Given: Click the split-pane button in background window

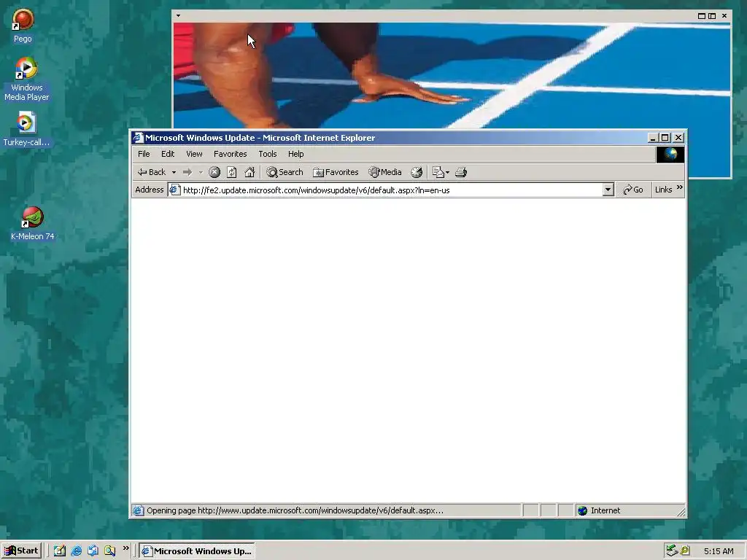Looking at the screenshot, I should 712,16.
